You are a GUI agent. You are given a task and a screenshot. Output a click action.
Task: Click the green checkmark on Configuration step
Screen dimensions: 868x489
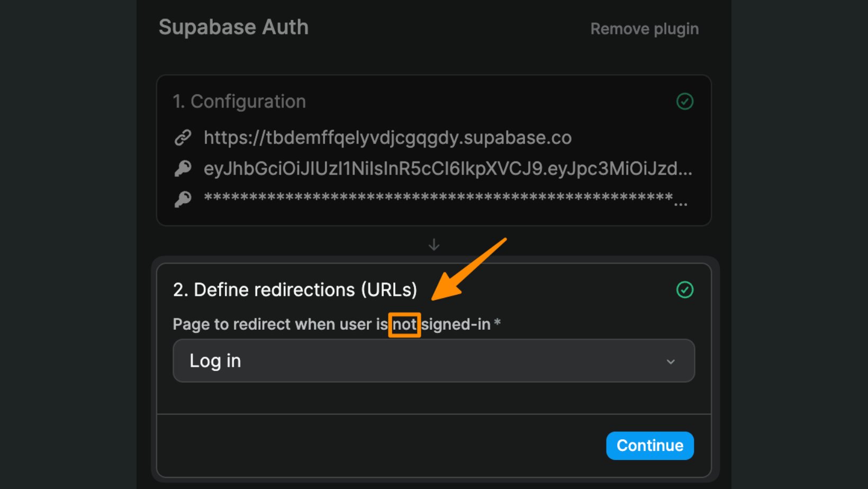coord(685,101)
